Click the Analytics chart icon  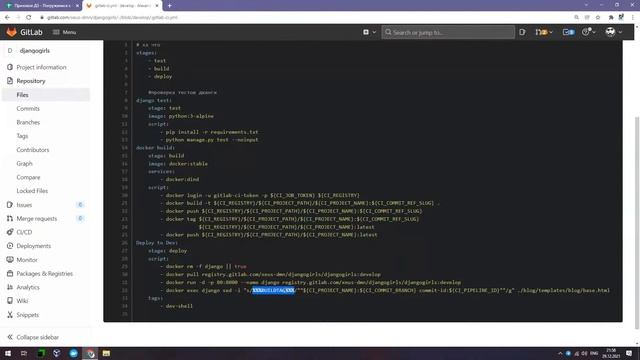pyautogui.click(x=10, y=287)
